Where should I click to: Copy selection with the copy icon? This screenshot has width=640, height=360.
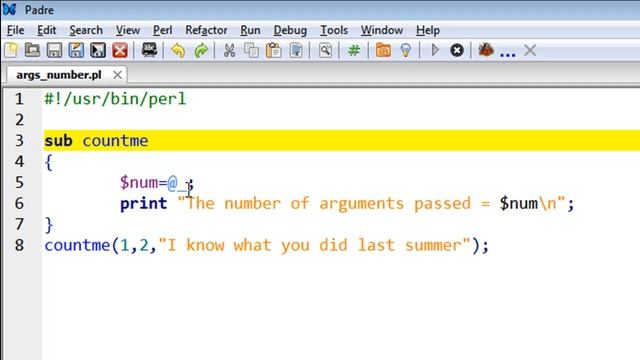pyautogui.click(x=251, y=51)
